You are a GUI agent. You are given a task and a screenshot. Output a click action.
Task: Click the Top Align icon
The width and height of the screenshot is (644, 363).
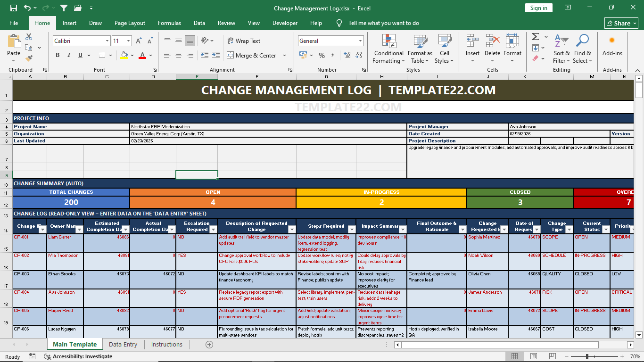167,41
